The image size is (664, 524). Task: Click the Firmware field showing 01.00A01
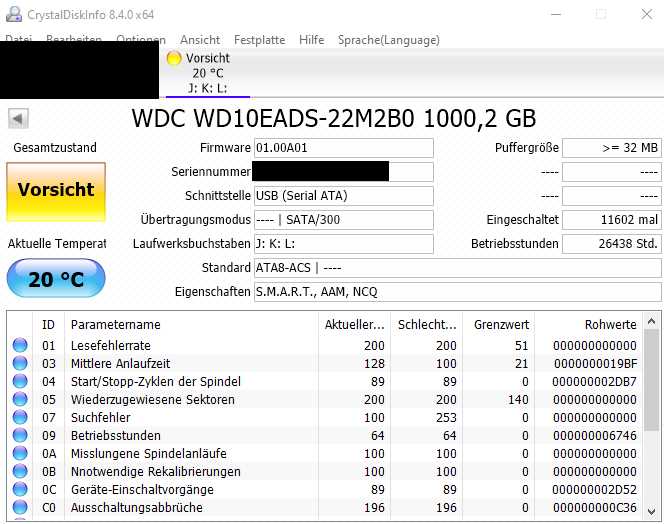(344, 148)
